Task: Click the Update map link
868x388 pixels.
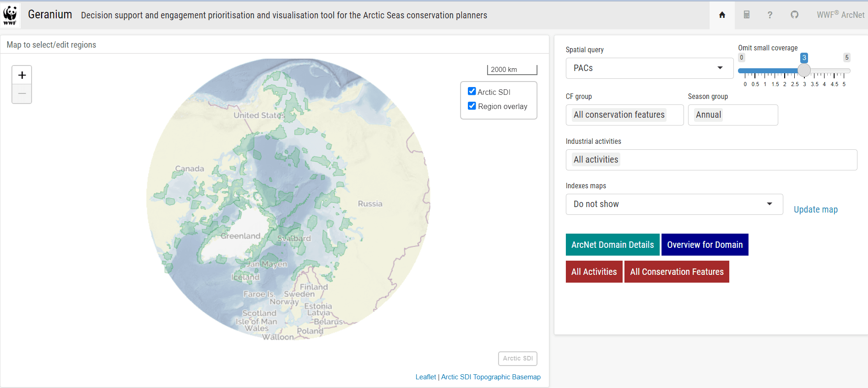Action: coord(815,209)
